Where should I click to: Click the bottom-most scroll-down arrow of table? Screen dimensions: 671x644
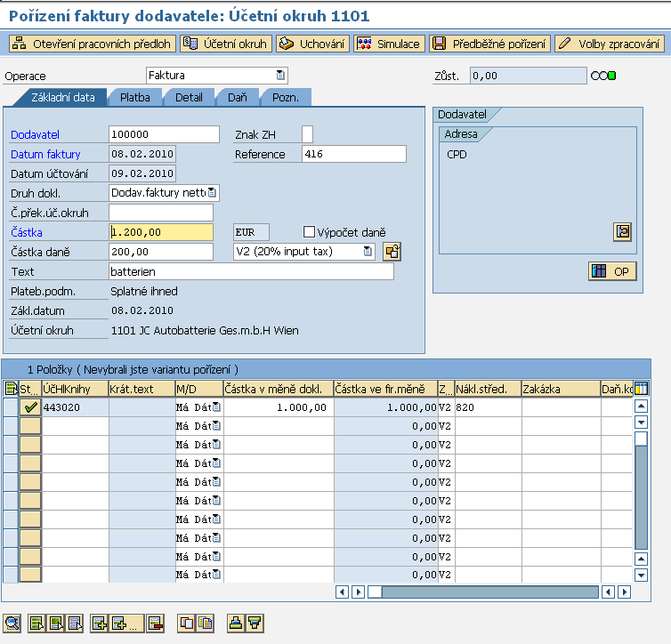[x=641, y=575]
